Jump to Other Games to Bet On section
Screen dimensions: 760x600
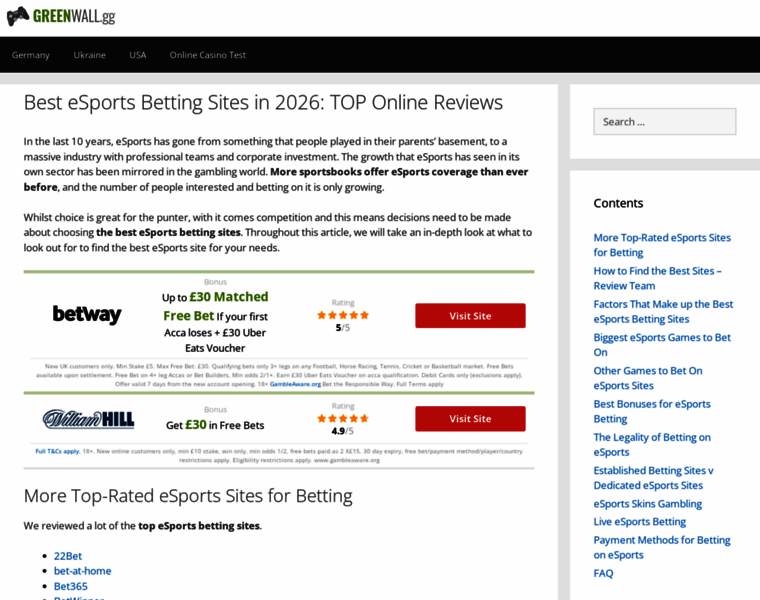pyautogui.click(x=648, y=378)
